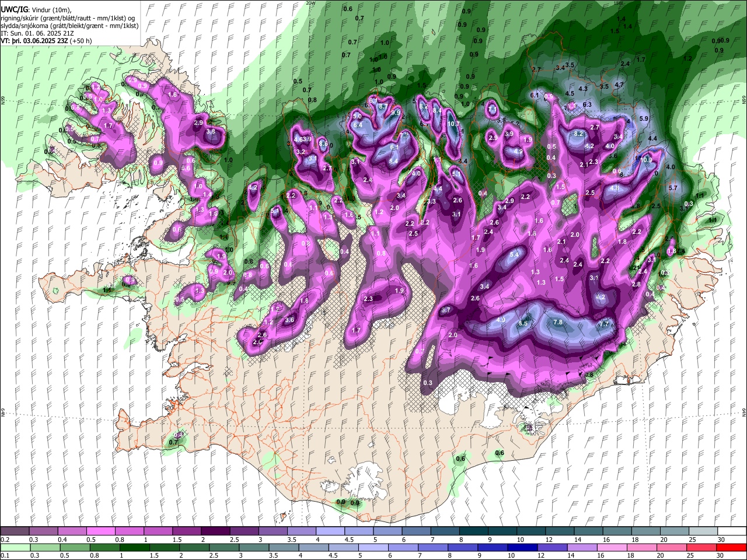The width and height of the screenshot is (747, 560).
Task: Pick the bright red swatch ending the lower scale
Action: pyautogui.click(x=731, y=547)
